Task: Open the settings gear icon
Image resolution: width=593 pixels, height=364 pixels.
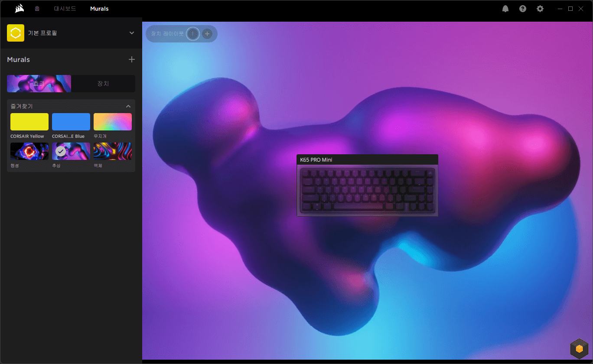Action: click(540, 9)
